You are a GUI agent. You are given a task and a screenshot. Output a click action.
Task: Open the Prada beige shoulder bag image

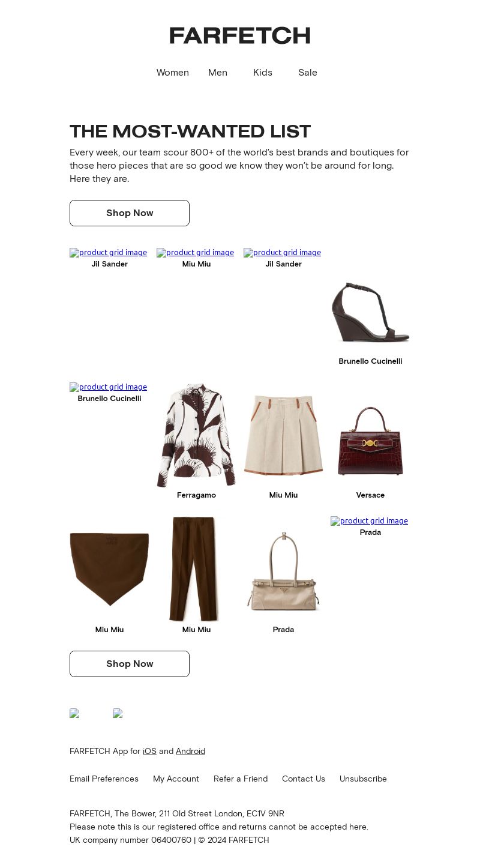pyautogui.click(x=283, y=571)
